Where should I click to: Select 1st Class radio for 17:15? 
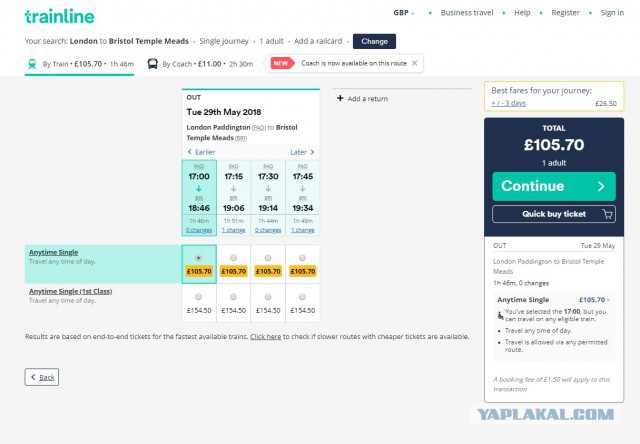[x=233, y=297]
